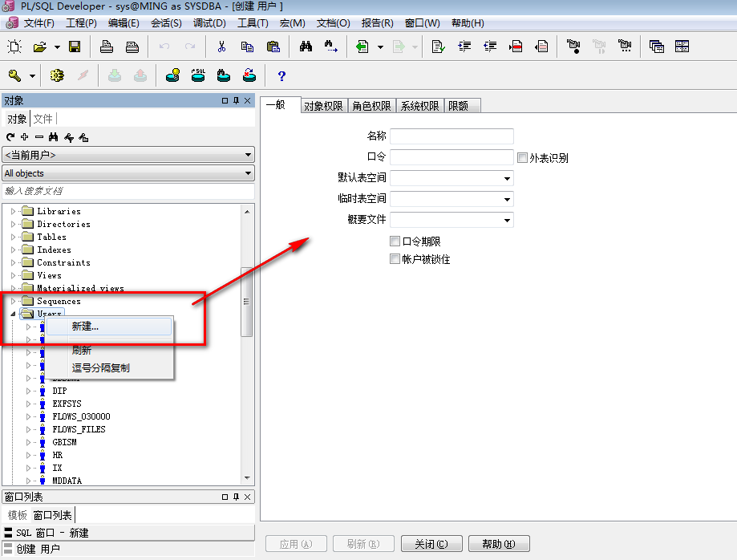This screenshot has height=560, width=737.
Task: Click the 帮助(H) button
Action: pyautogui.click(x=499, y=543)
